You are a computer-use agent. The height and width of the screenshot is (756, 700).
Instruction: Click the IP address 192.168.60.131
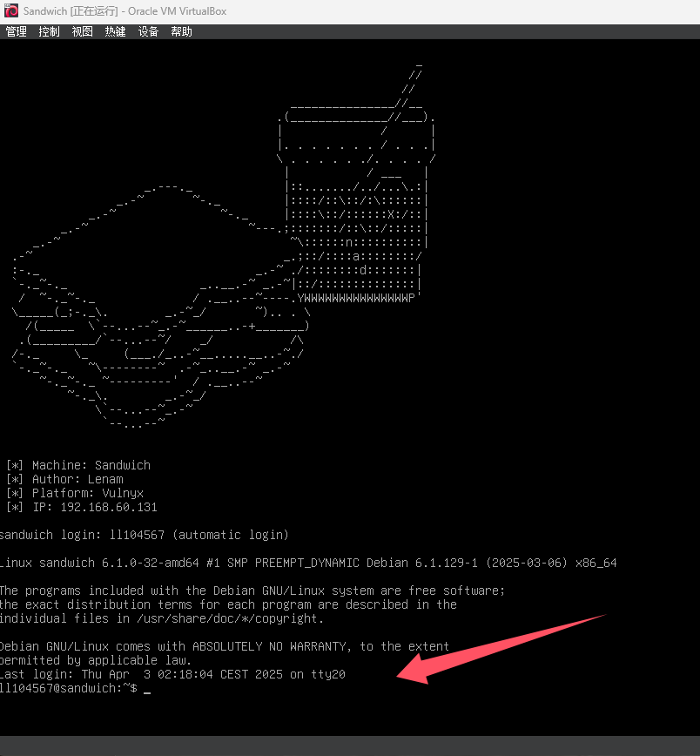click(x=108, y=507)
